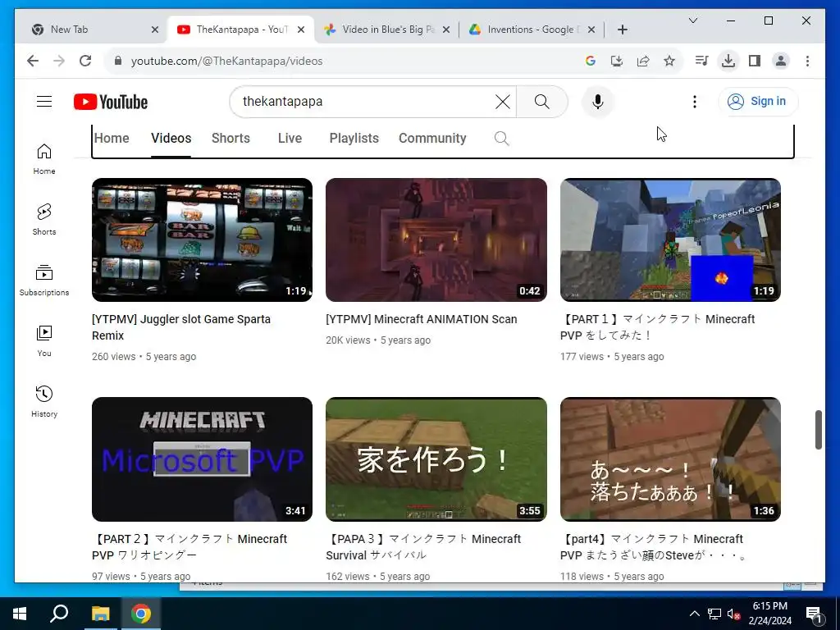Open File Explorer from taskbar
Image resolution: width=840 pixels, height=630 pixels.
click(x=100, y=614)
